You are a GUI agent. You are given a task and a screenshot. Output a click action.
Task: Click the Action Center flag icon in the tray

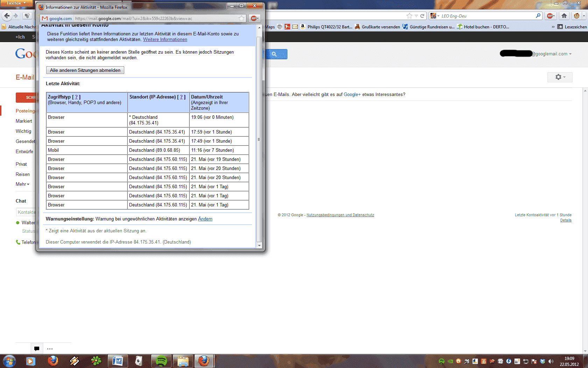click(534, 361)
